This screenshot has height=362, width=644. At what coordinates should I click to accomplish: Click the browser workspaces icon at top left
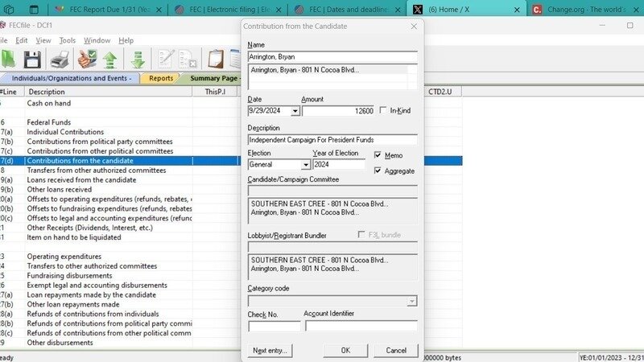(9, 9)
